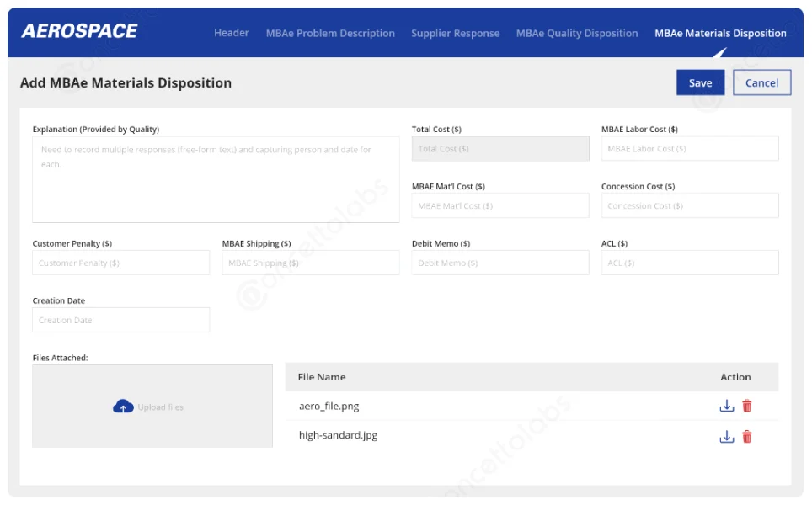Click the Debit Memo field
Screen dimensions: 812x505
coord(499,263)
